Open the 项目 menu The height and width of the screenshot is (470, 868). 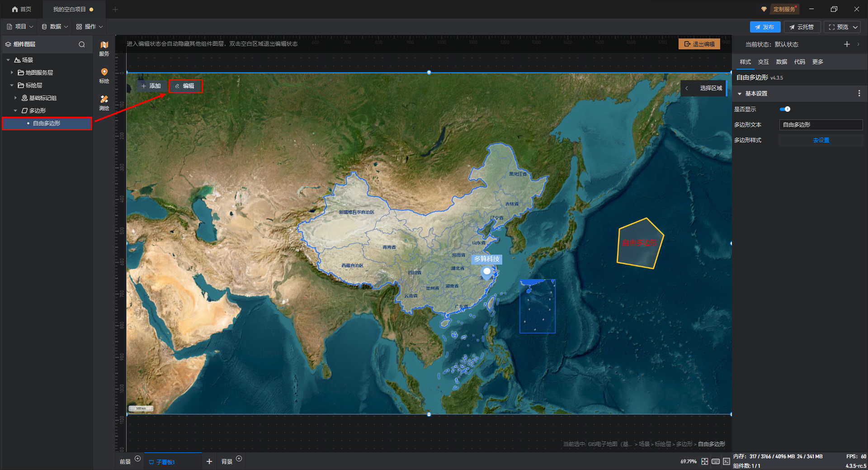(20, 27)
